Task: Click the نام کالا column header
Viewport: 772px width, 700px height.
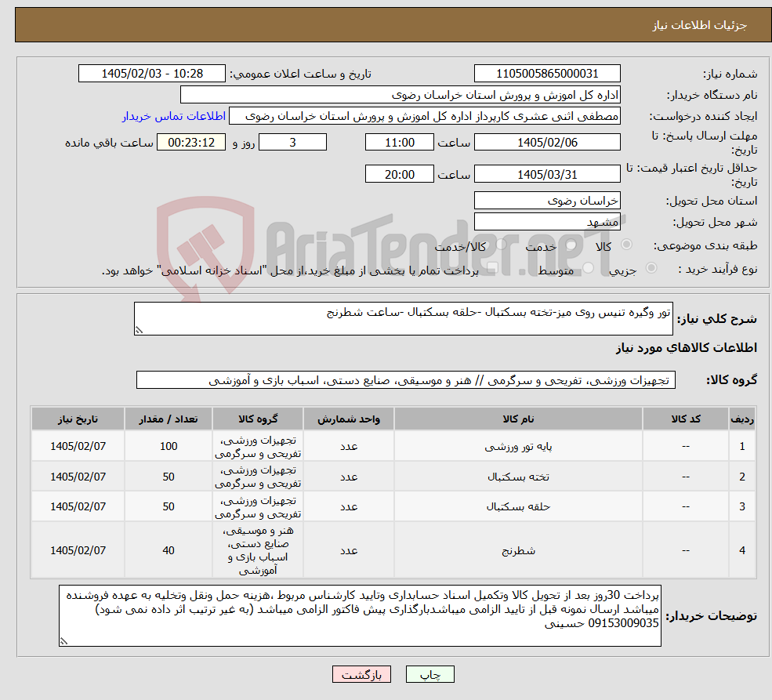Action: [518, 419]
